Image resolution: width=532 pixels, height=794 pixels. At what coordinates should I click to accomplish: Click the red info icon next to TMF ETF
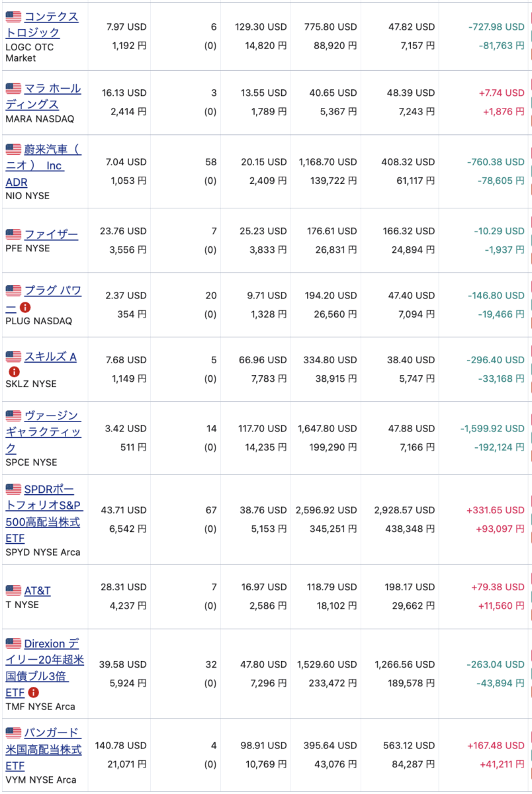click(x=34, y=692)
